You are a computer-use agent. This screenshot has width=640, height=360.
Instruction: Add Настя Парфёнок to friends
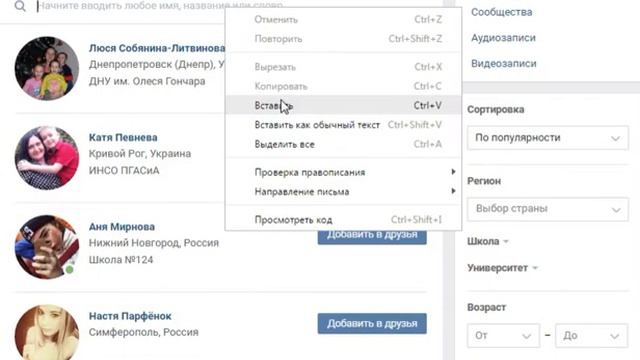[372, 324]
